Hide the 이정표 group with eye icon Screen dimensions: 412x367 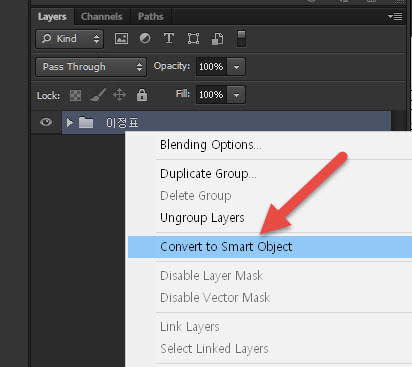coord(46,122)
